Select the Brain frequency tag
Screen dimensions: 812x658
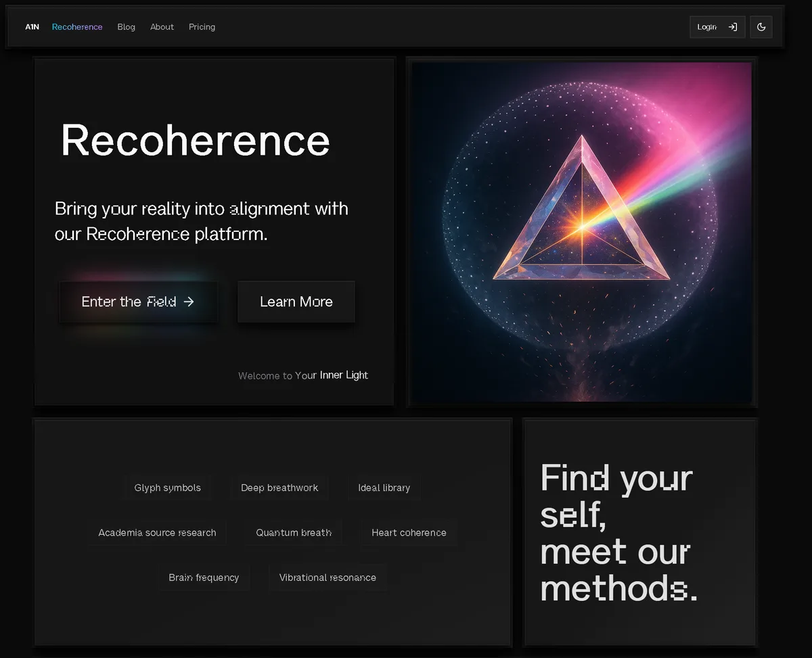point(204,578)
